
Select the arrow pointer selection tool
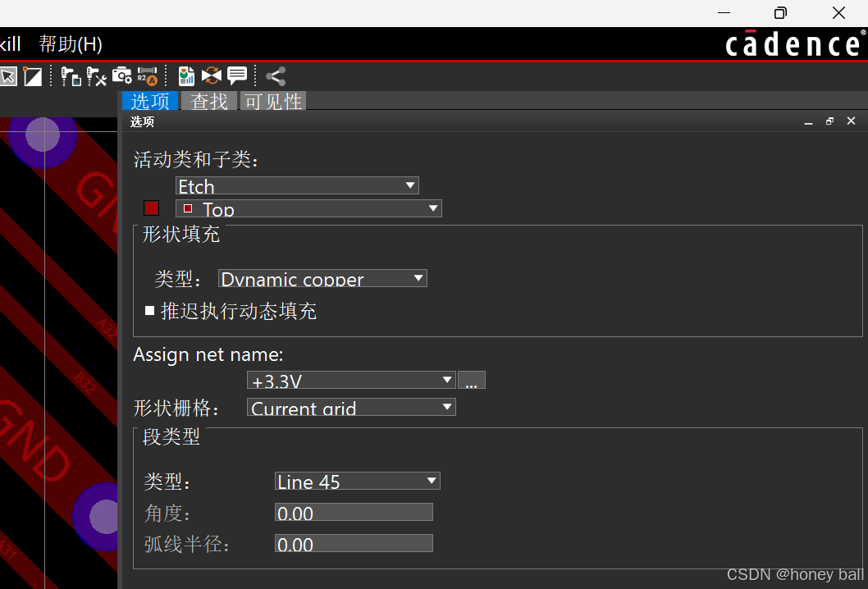(7, 76)
